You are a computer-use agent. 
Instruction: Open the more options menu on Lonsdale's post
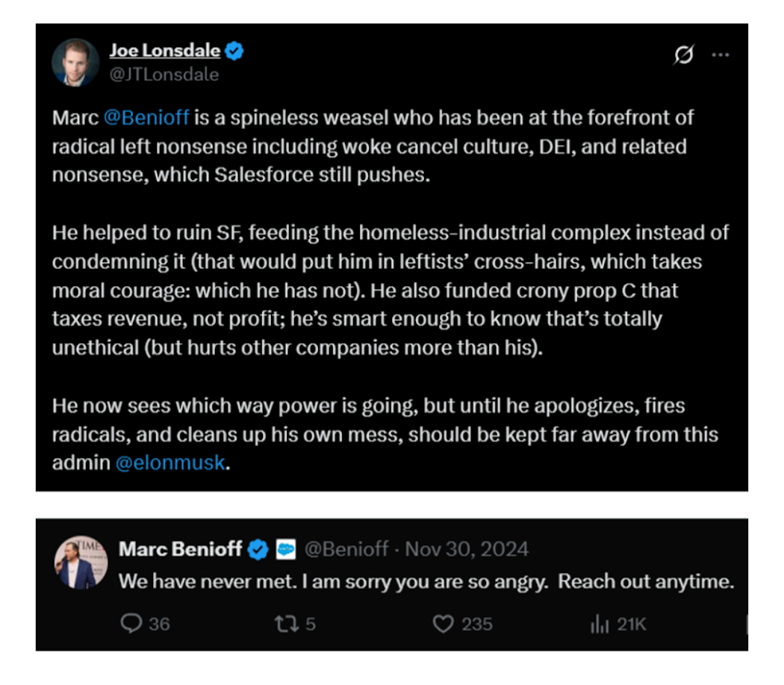tap(721, 54)
